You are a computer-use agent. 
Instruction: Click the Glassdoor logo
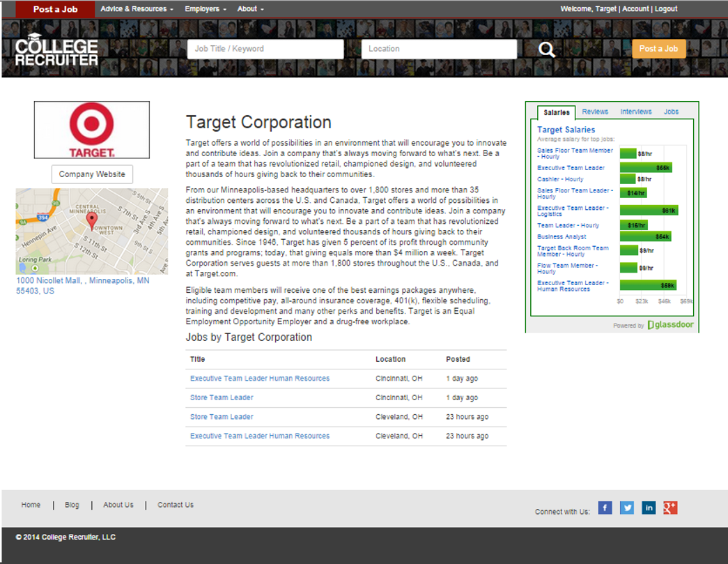coord(670,325)
